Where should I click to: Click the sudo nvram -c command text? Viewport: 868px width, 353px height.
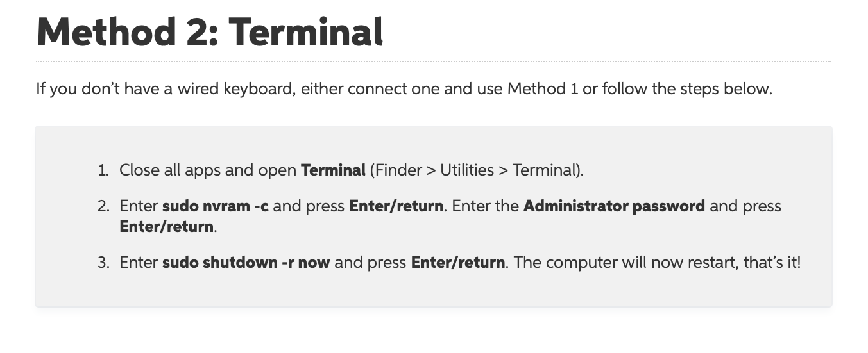click(216, 206)
